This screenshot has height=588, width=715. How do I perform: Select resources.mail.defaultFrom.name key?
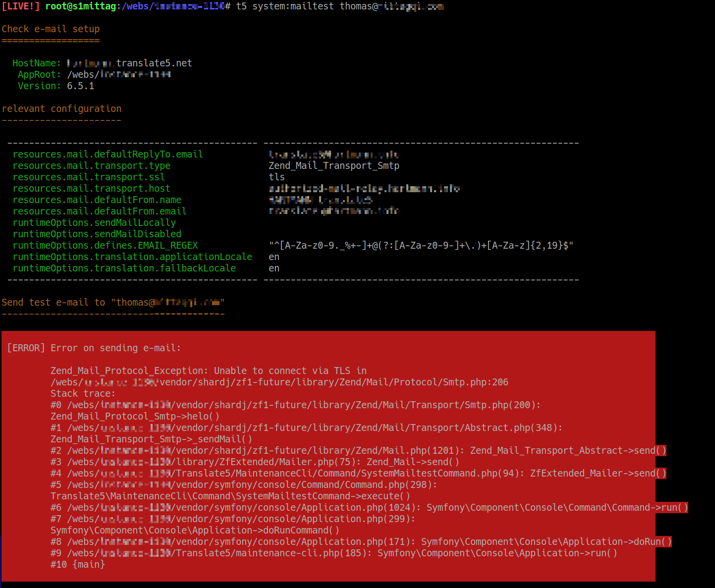click(97, 200)
